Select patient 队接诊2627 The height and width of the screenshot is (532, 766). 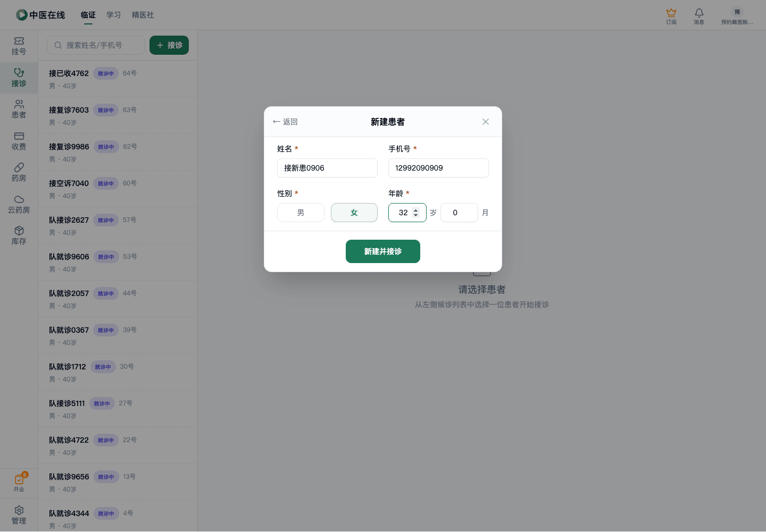click(118, 225)
